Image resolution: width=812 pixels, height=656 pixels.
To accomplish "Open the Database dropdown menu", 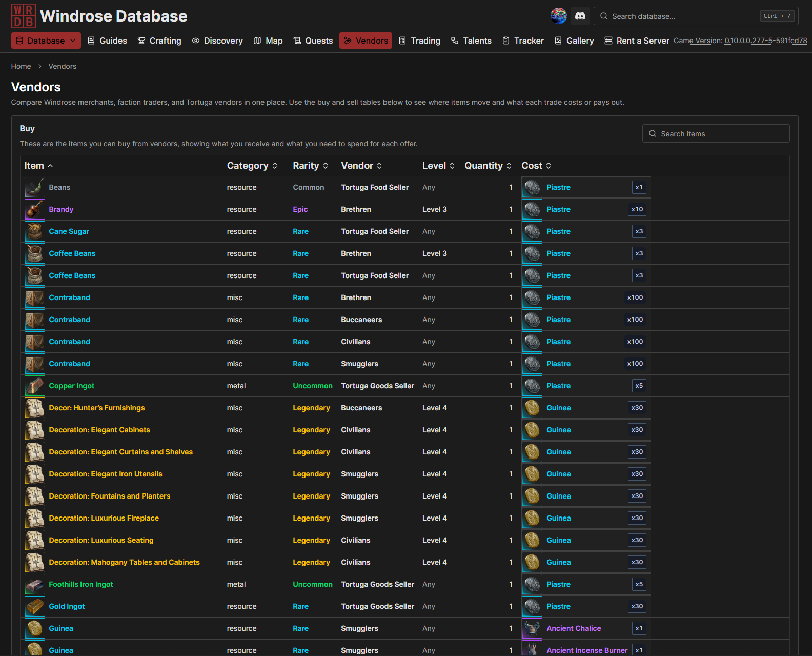I will [x=46, y=41].
